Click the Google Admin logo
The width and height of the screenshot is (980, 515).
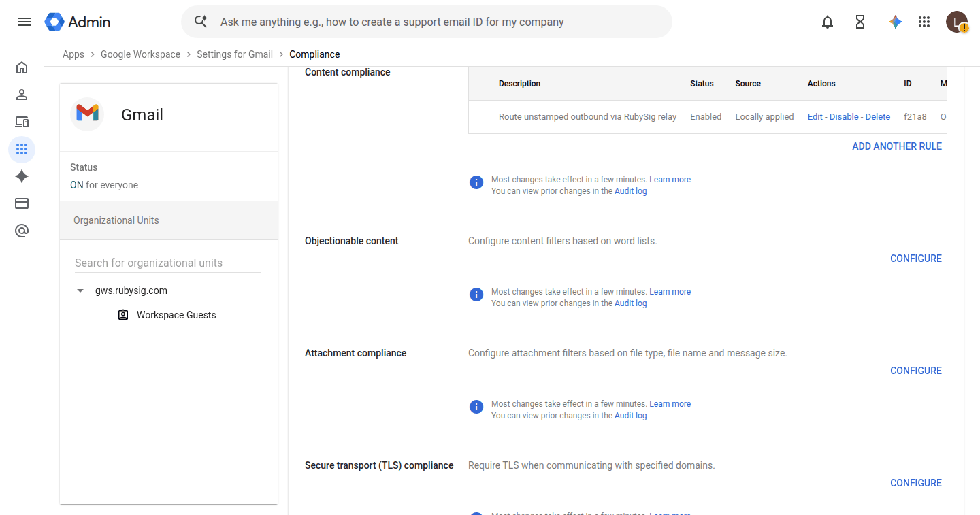pyautogui.click(x=78, y=22)
